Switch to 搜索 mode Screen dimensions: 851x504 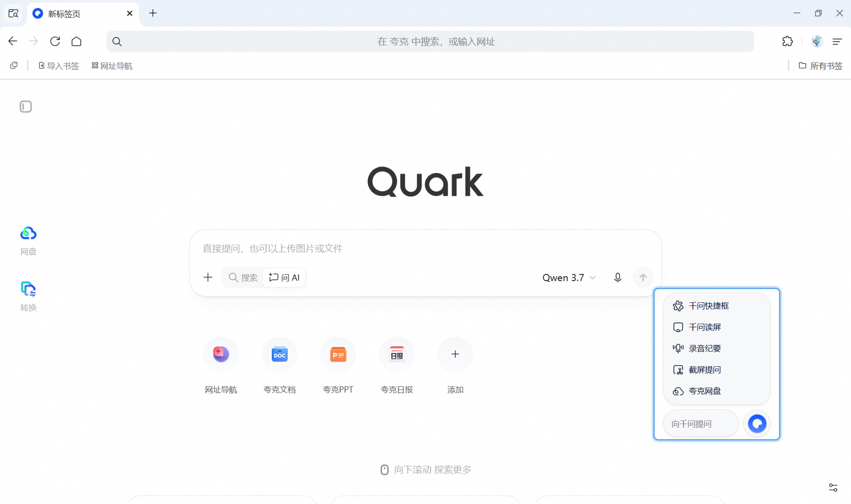[243, 278]
